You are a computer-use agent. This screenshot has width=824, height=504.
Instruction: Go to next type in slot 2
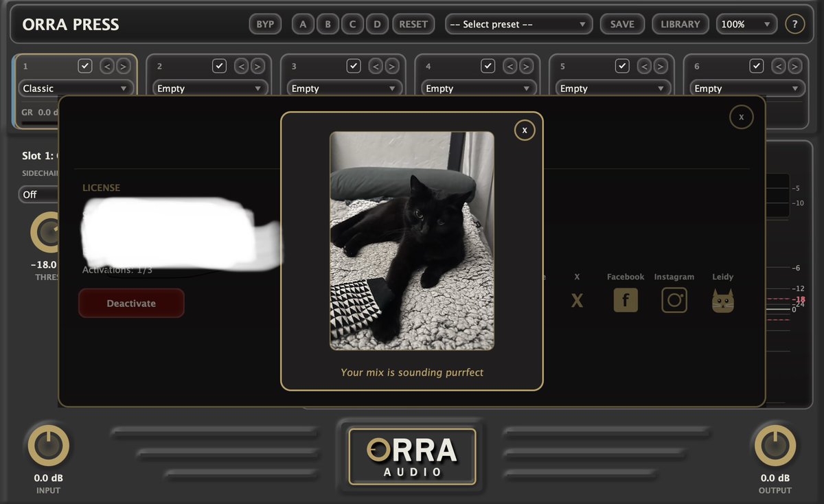(257, 66)
